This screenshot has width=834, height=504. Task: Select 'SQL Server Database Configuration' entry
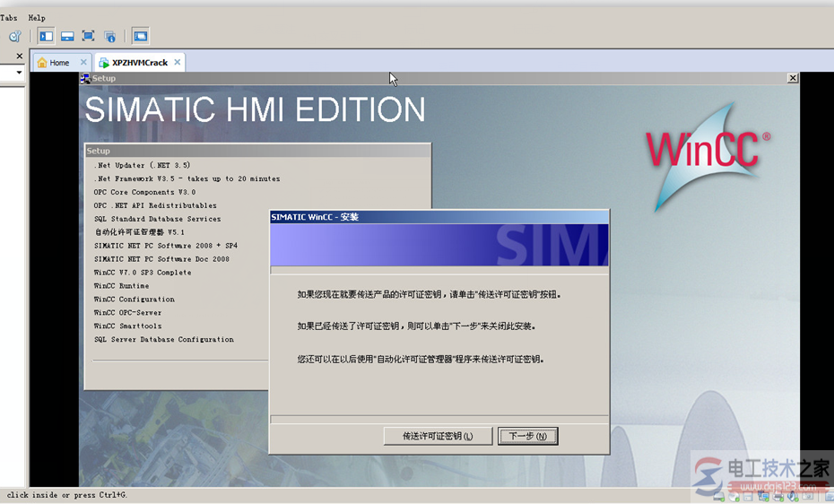(164, 339)
